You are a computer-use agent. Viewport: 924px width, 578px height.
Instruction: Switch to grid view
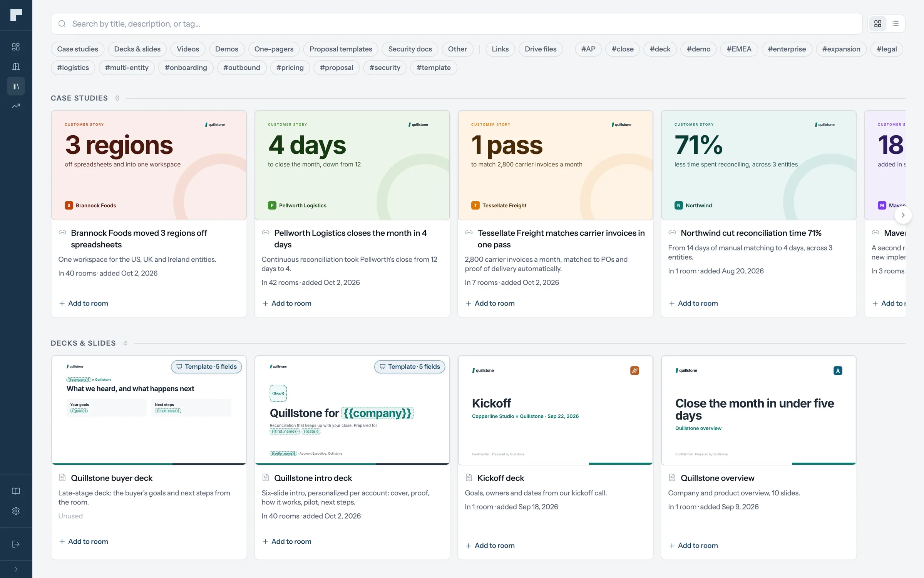point(878,24)
